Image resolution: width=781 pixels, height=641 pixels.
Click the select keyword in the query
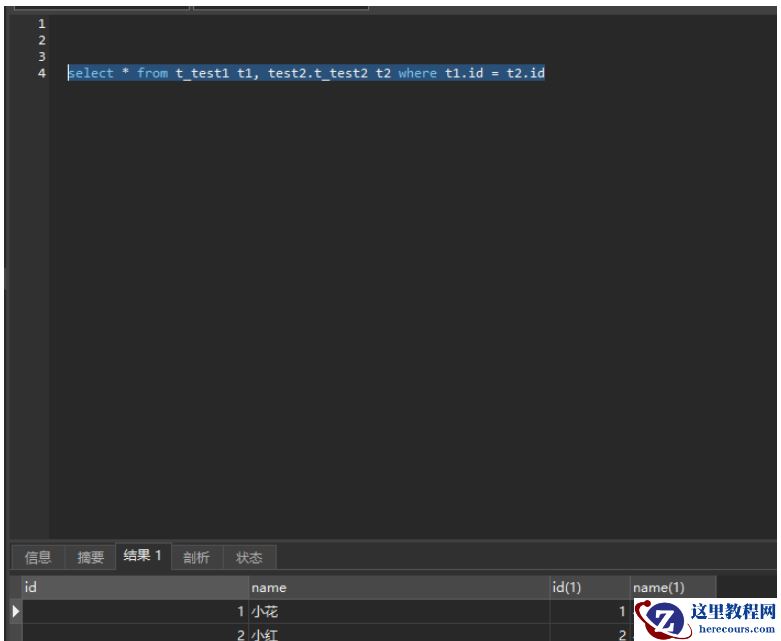click(91, 73)
